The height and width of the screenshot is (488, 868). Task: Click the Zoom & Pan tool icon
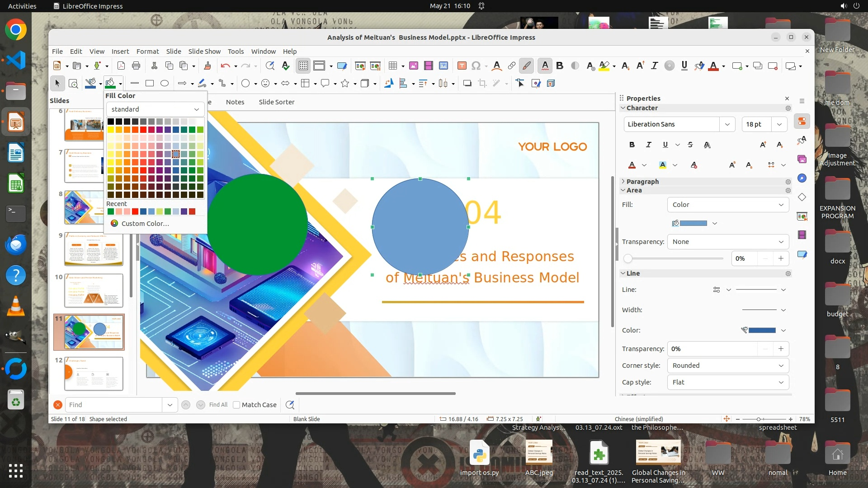(73, 83)
